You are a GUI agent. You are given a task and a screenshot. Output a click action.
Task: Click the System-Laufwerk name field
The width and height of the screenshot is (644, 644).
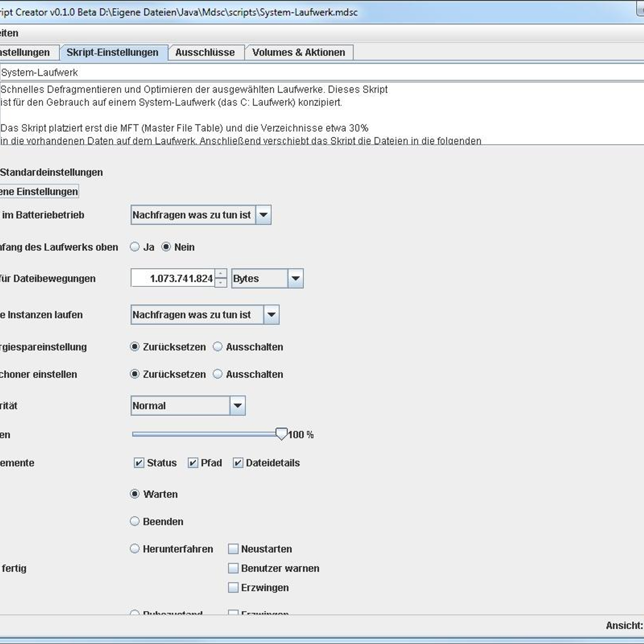point(322,72)
